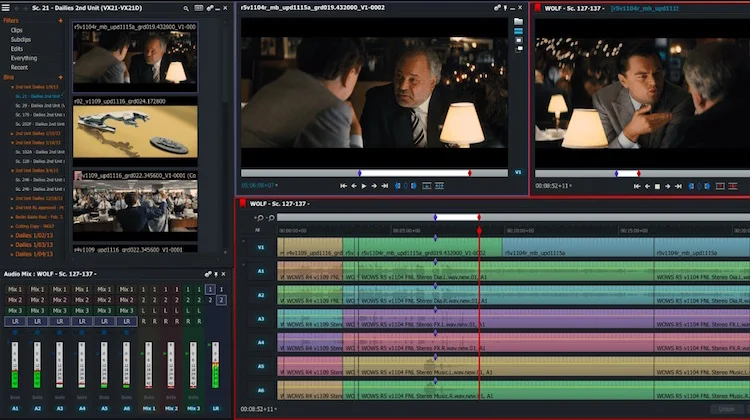Screen dimensions: 750x420
Task: Toggle Solo on mixer channel A1
Action: pyautogui.click(x=15, y=397)
